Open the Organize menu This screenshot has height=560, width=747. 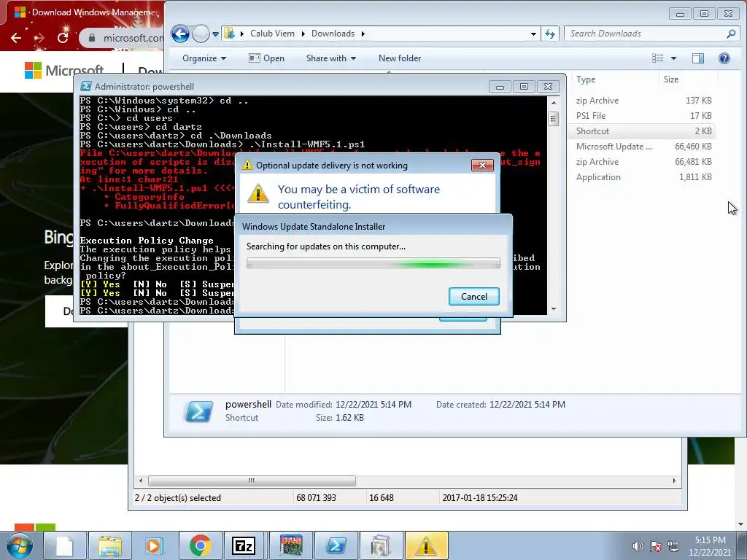click(x=204, y=58)
